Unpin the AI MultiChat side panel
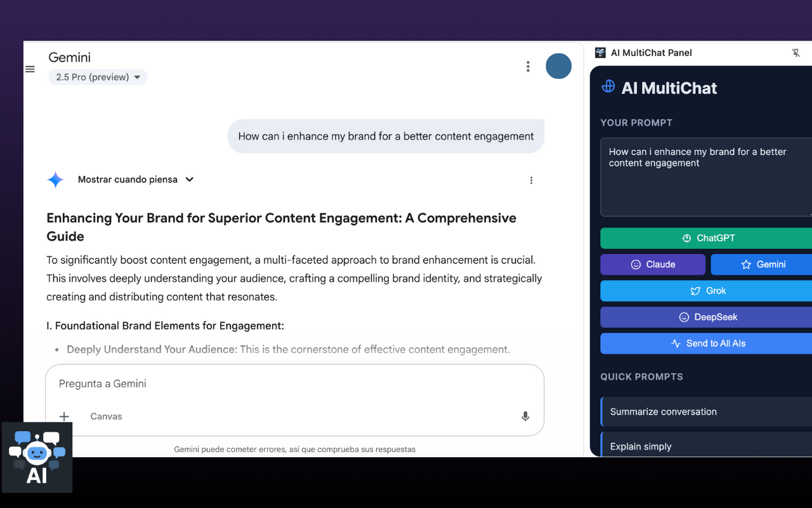Viewport: 812px width, 508px height. click(796, 53)
